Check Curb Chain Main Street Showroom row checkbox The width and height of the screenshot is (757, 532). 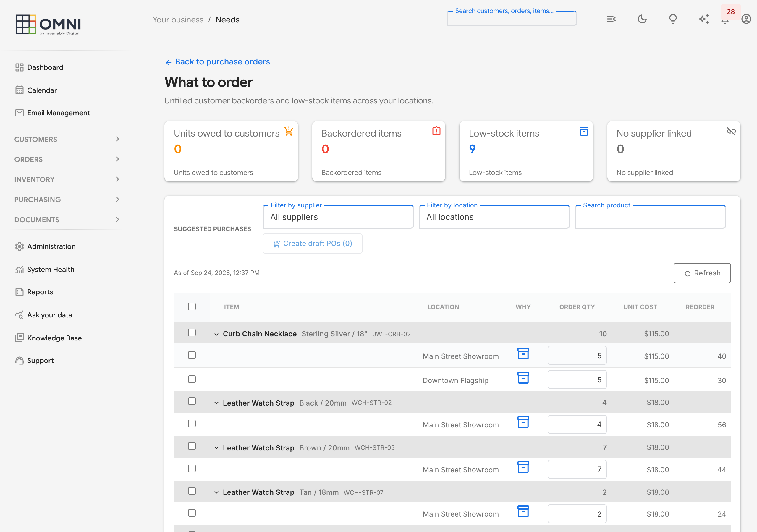click(192, 355)
